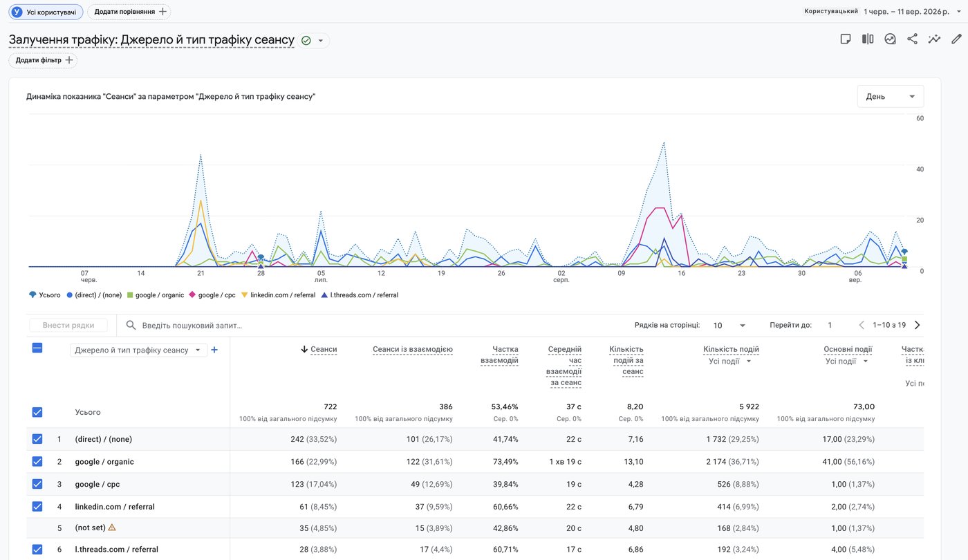The image size is (968, 560).
Task: Expand dropdown arrow beside report title
Action: click(321, 41)
